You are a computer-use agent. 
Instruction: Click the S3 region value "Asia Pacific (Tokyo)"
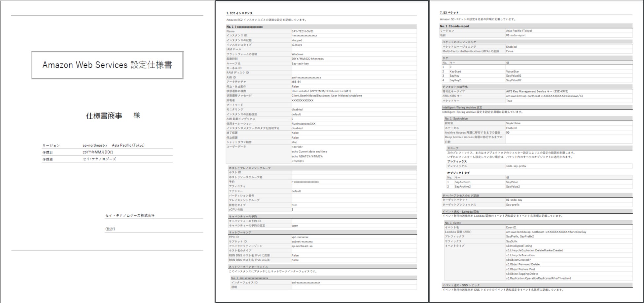(519, 31)
